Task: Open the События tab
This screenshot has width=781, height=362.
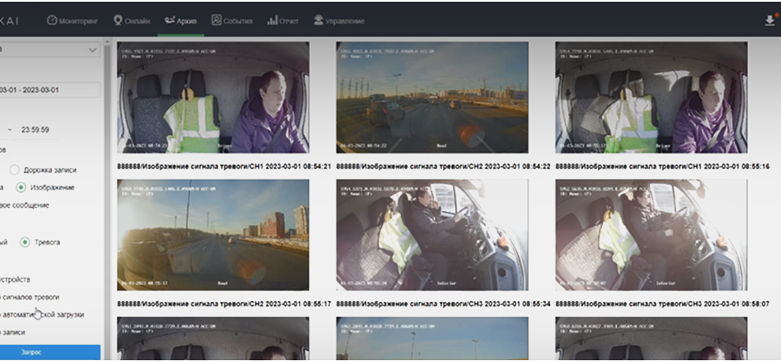Action: point(232,21)
